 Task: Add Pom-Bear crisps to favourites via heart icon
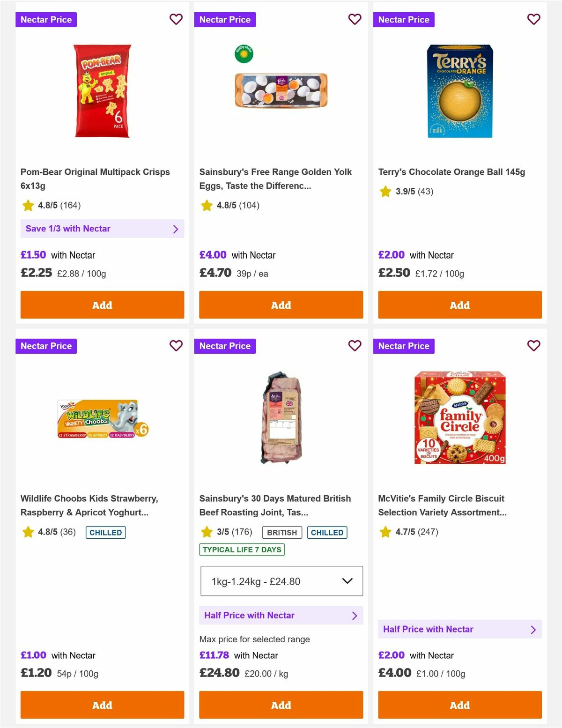click(x=176, y=19)
